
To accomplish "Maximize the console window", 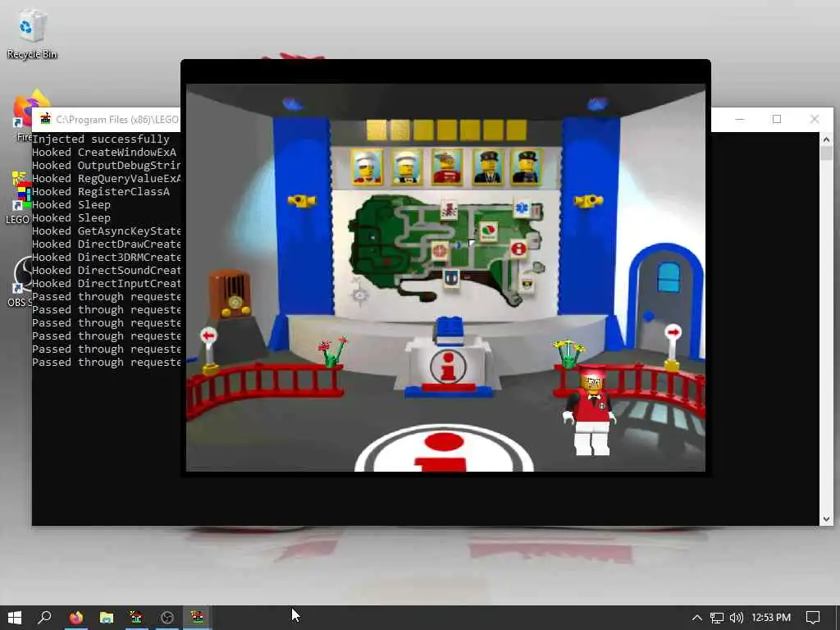I will pyautogui.click(x=777, y=119).
